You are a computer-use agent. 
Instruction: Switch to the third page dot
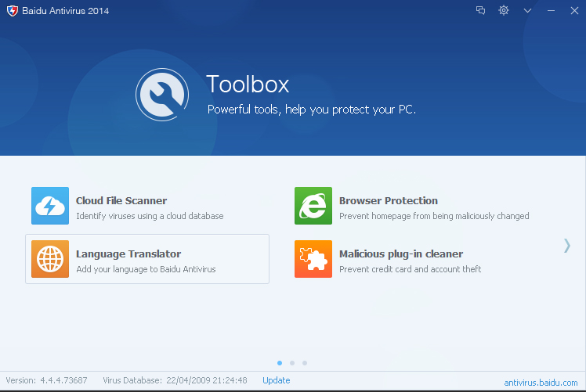305,363
